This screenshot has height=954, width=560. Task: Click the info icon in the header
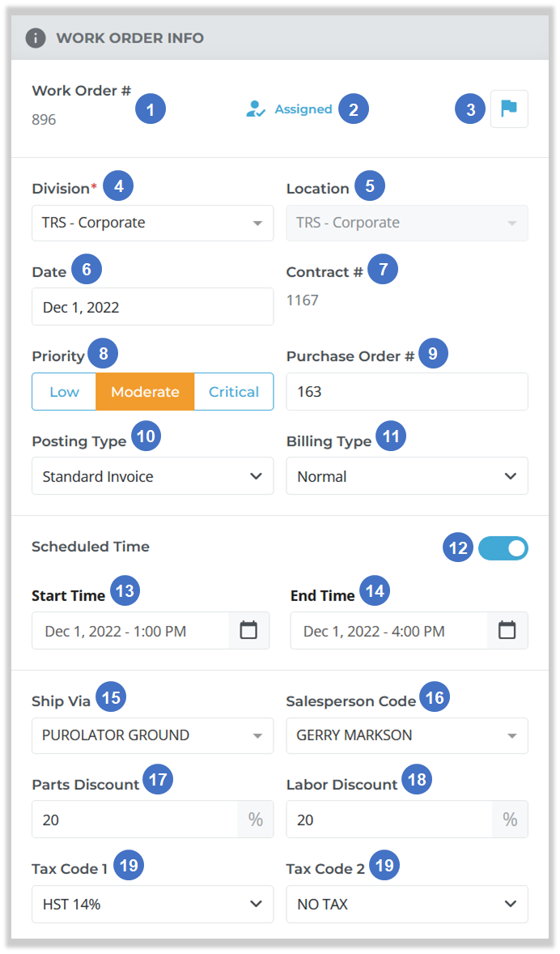tap(36, 38)
